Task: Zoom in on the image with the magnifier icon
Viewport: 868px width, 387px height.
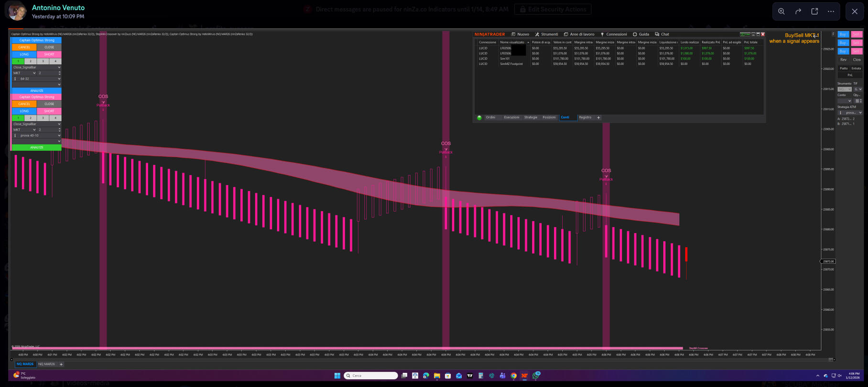Action: click(x=781, y=11)
